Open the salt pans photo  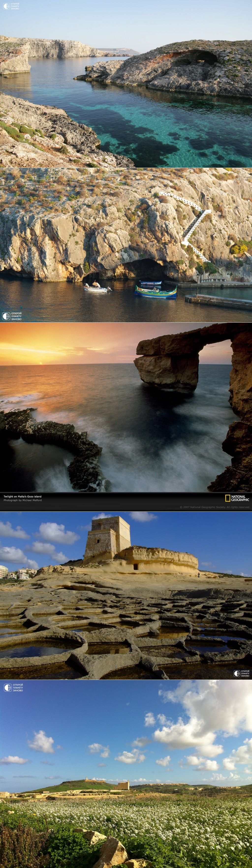click(126, 623)
